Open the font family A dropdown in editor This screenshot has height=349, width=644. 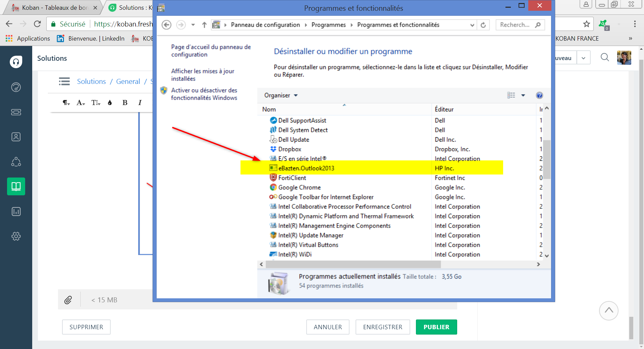80,103
